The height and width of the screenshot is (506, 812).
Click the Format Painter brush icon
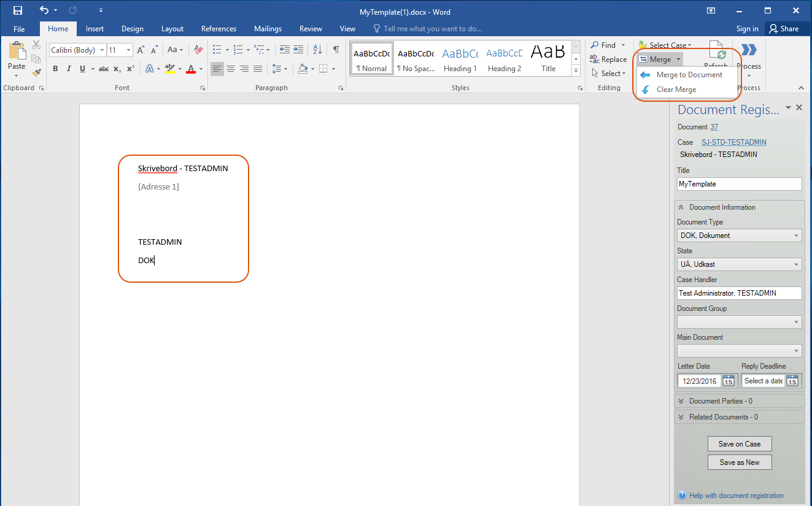pyautogui.click(x=36, y=72)
